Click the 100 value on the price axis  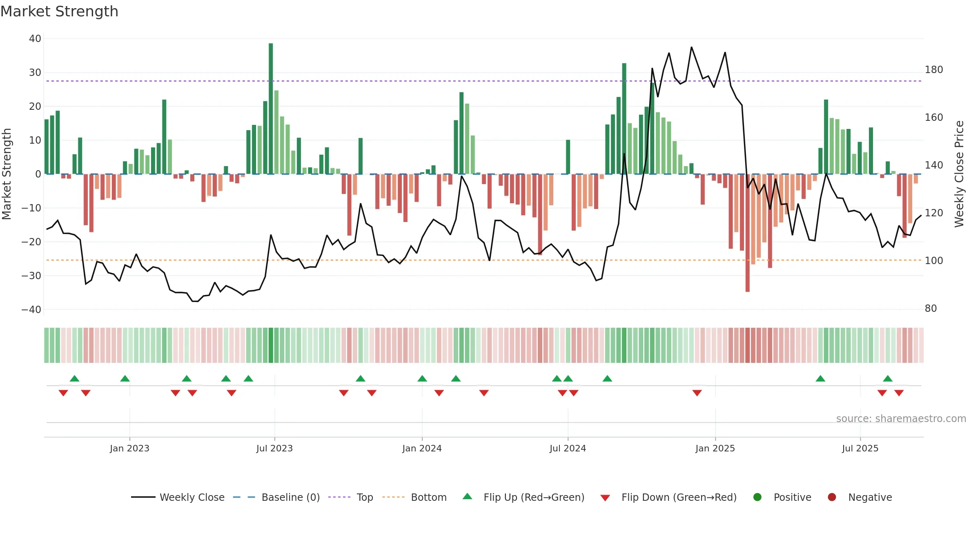[934, 260]
